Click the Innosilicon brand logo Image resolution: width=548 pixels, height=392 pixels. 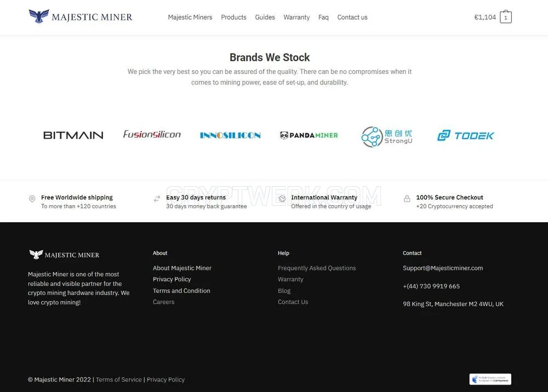coord(230,135)
